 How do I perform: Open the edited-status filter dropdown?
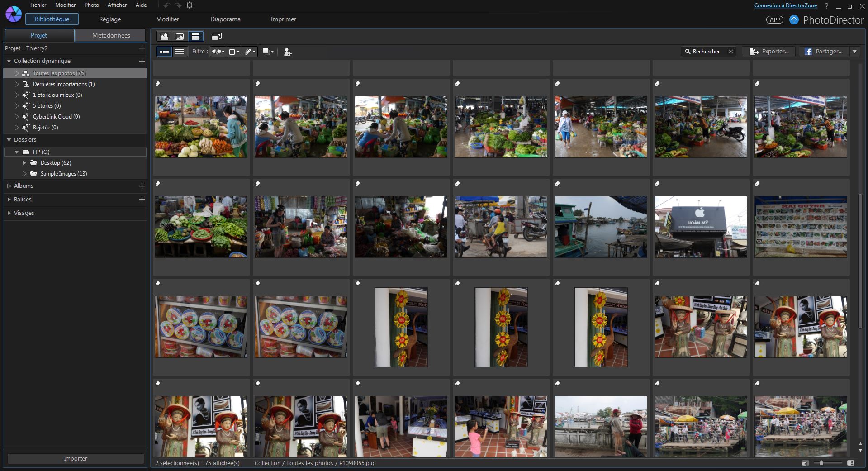pos(250,52)
